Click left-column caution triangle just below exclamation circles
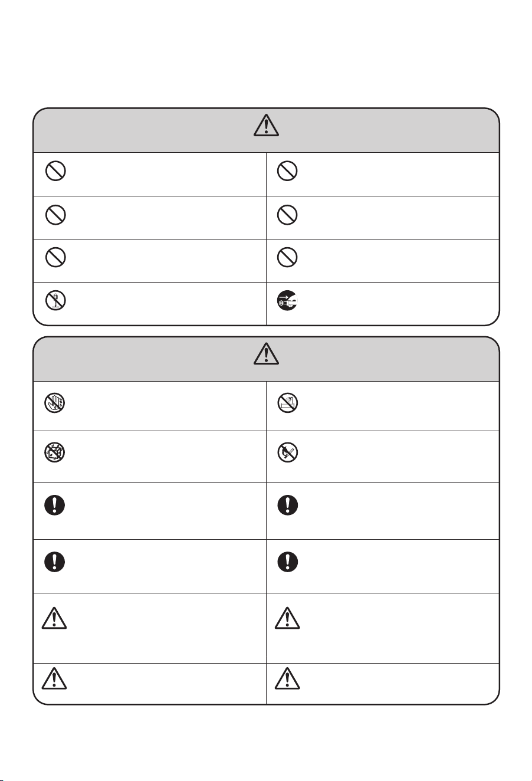This screenshot has height=781, width=532. point(54,618)
